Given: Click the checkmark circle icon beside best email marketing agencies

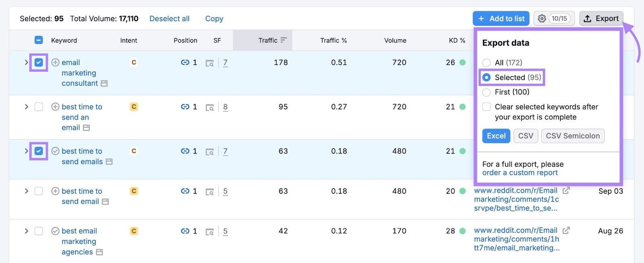Looking at the screenshot, I should click(56, 231).
